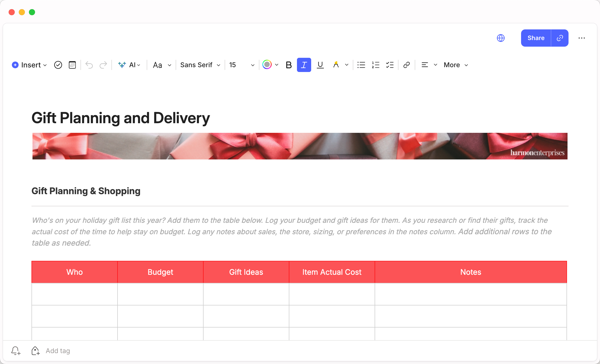
Task: Insert a numbered list
Action: [x=375, y=65]
